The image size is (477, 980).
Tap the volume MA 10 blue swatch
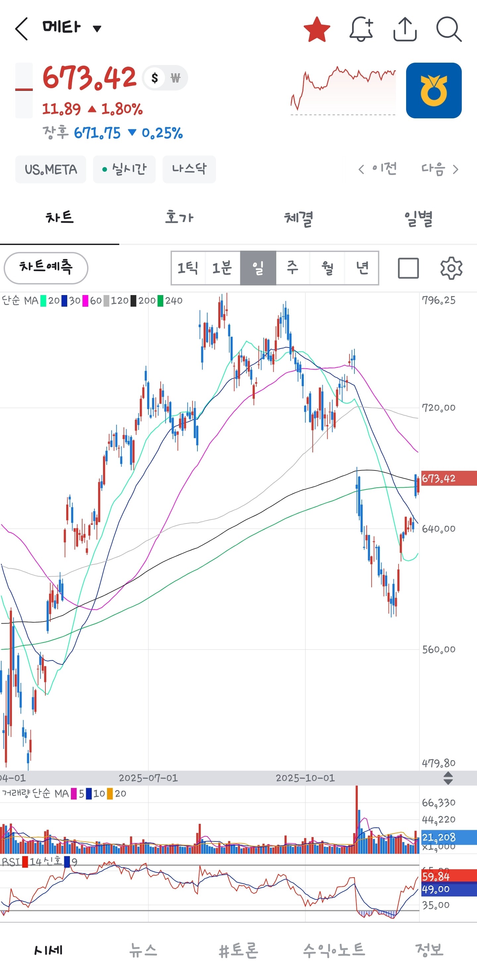tap(89, 794)
